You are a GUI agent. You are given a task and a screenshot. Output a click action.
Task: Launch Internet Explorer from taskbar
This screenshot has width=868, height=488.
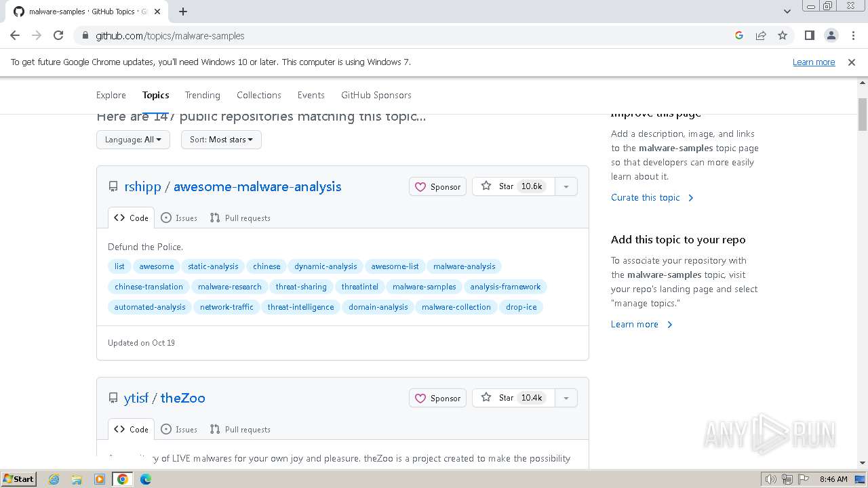[54, 479]
